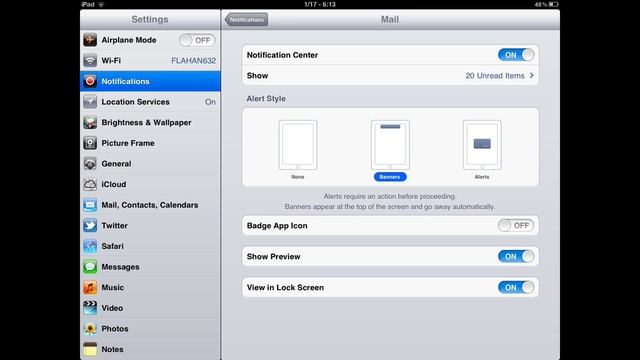Screen dimensions: 640x360
Task: Tap the Wi-Fi signal icon
Action: pyautogui.click(x=90, y=60)
